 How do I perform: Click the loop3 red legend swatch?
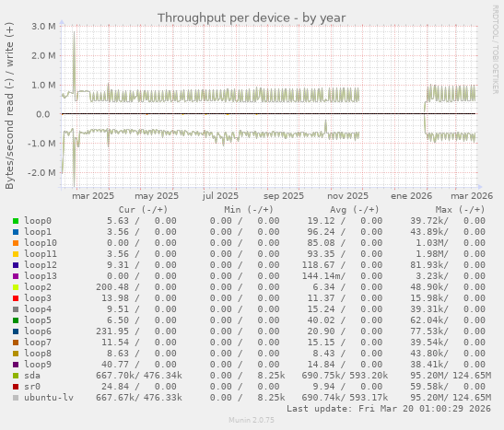click(x=16, y=298)
